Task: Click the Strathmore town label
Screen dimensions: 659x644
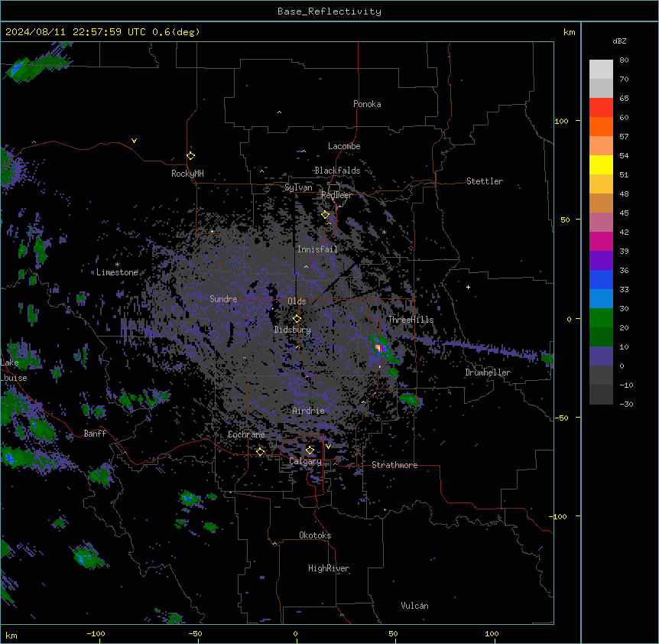Action: [x=394, y=465]
